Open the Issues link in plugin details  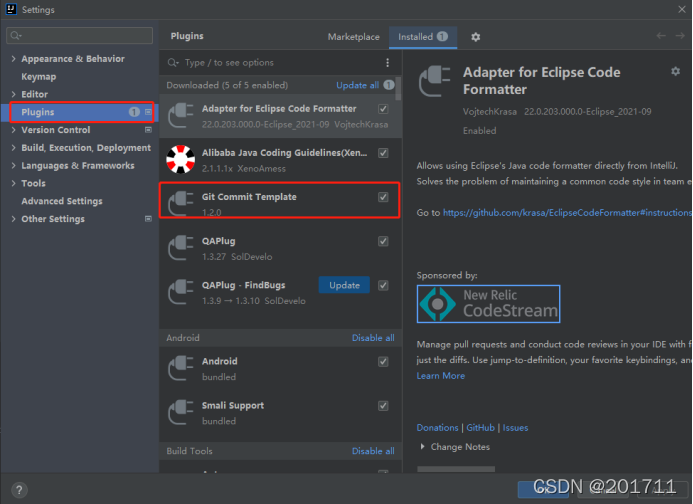(x=515, y=428)
